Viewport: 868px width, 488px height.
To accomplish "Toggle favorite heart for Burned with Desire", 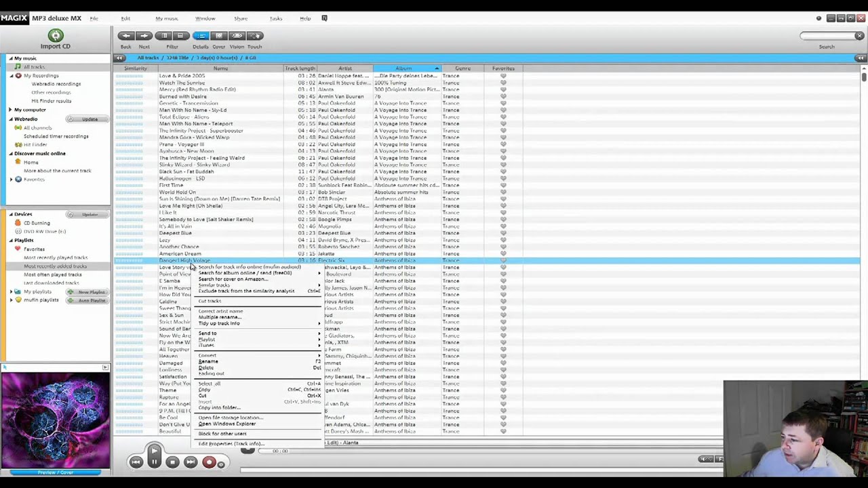I will pyautogui.click(x=503, y=96).
